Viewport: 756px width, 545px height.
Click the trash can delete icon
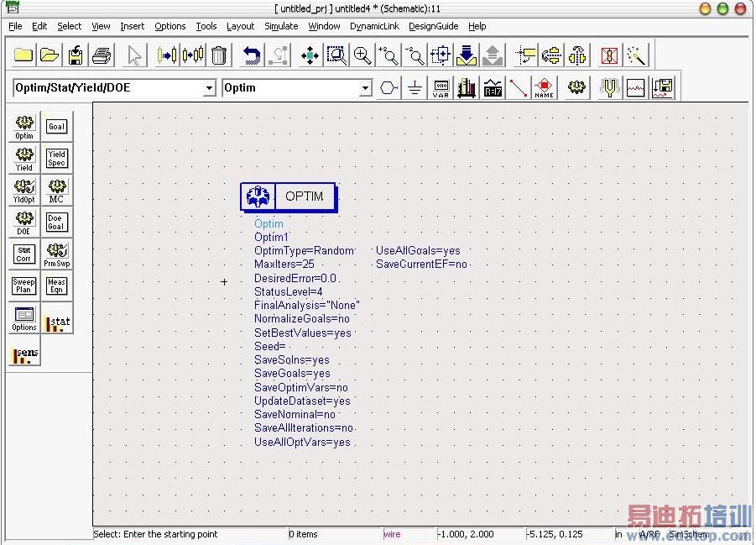(x=219, y=55)
